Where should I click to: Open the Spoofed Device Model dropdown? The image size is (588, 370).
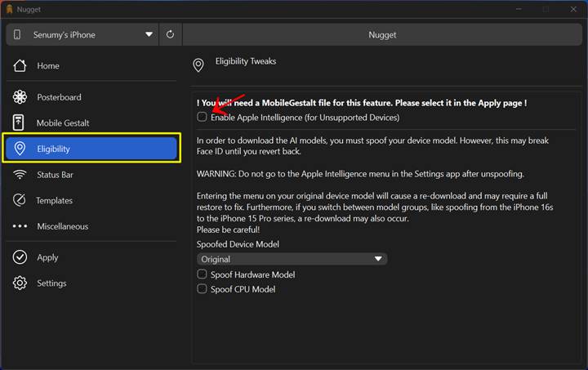(x=292, y=259)
